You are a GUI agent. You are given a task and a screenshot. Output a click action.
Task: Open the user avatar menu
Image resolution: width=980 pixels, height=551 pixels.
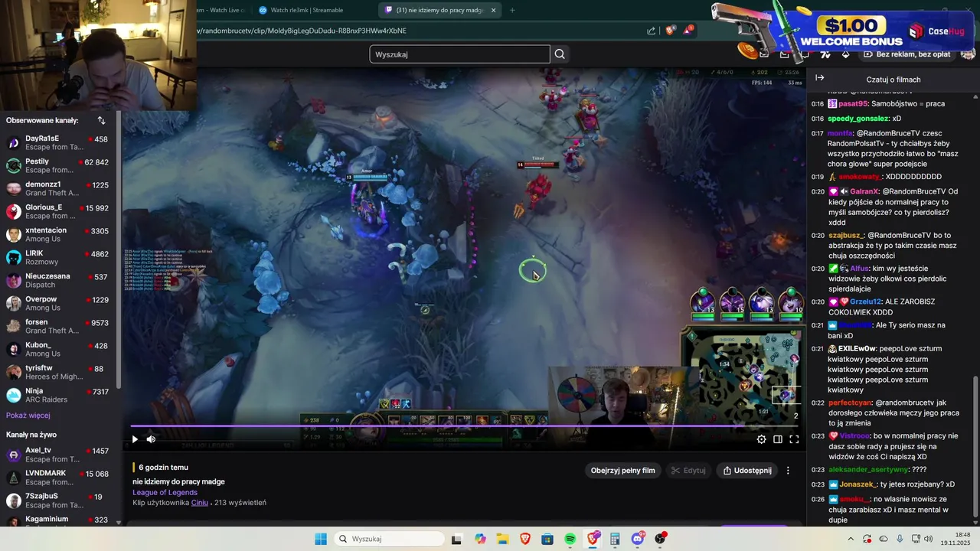point(968,54)
